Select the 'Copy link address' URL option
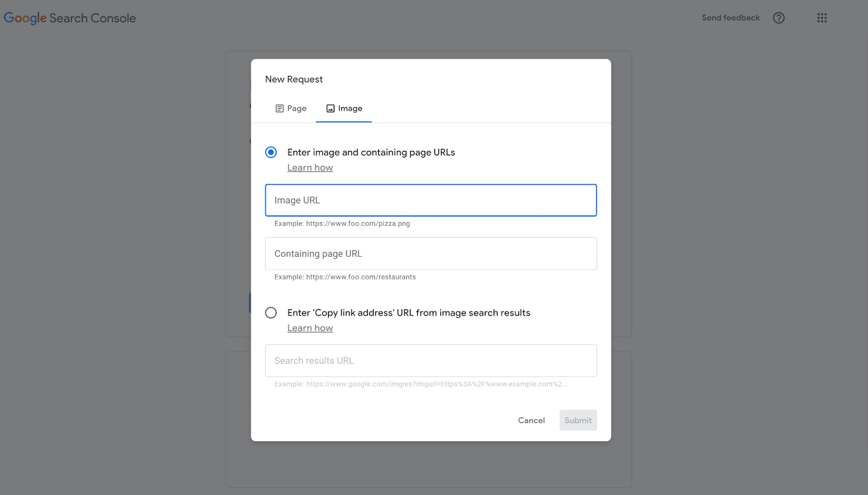Viewport: 868px width, 495px height. click(x=271, y=313)
